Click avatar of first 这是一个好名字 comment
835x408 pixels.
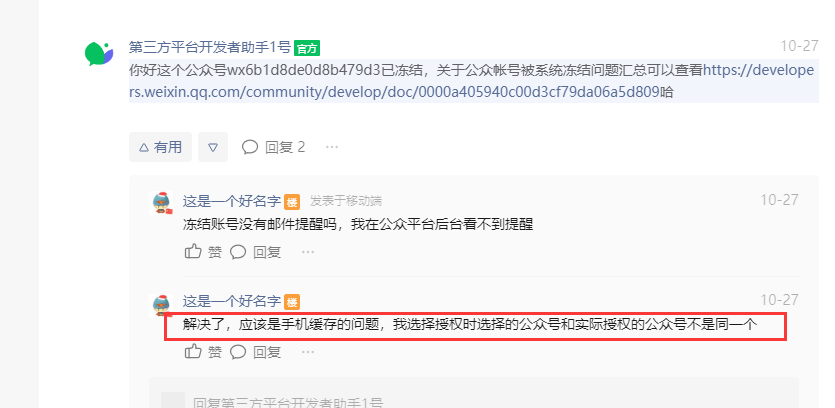point(161,202)
